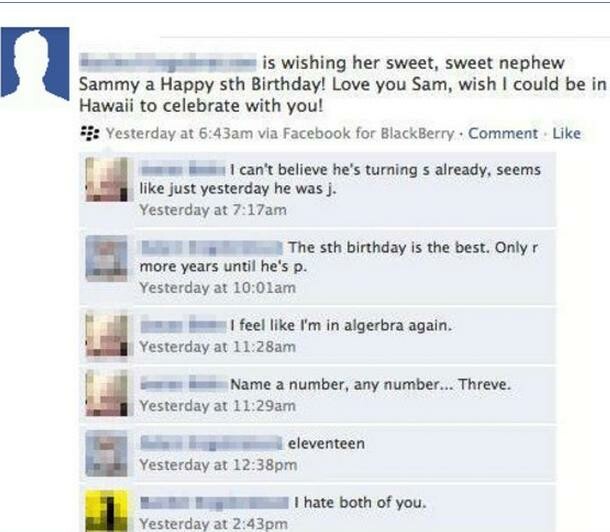Click the avatar beside 'Name a number' comment
Screen dimensions: 610x532
click(x=107, y=394)
